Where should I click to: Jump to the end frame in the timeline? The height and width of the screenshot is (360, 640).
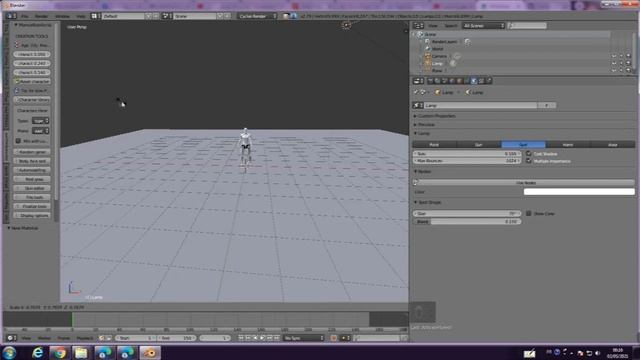tap(277, 338)
